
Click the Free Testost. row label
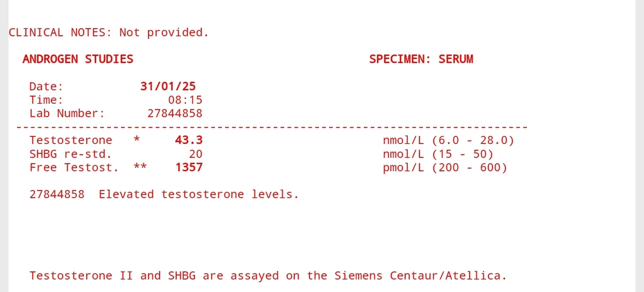(74, 168)
